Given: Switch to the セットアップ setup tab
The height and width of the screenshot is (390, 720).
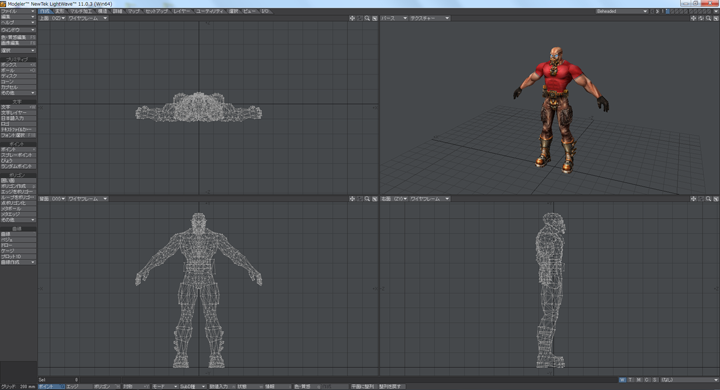Looking at the screenshot, I should [x=157, y=11].
